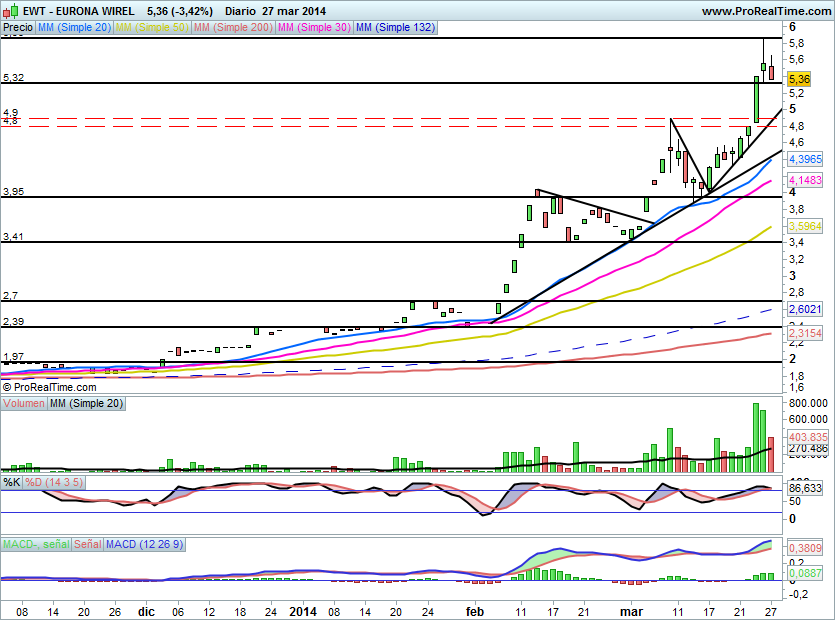Open the %D (14 3 5) stochastic label
Screen dimensions: 835x620
[x=56, y=483]
